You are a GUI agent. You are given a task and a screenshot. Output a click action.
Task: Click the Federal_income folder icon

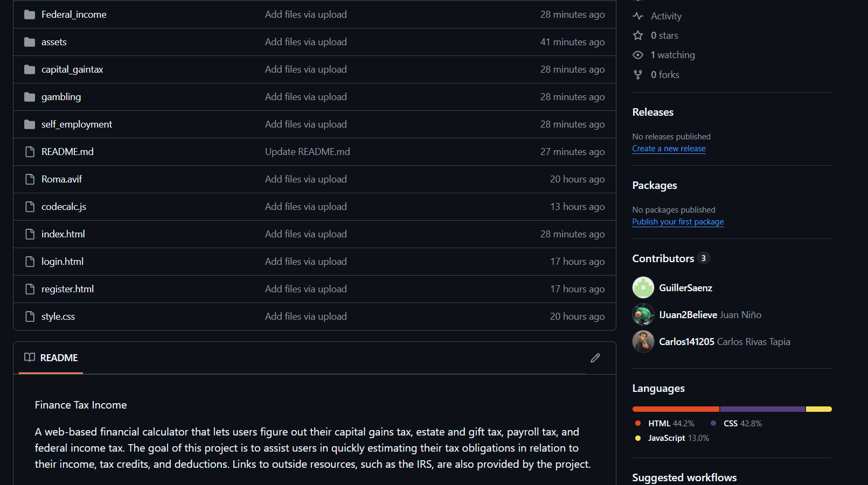[30, 15]
